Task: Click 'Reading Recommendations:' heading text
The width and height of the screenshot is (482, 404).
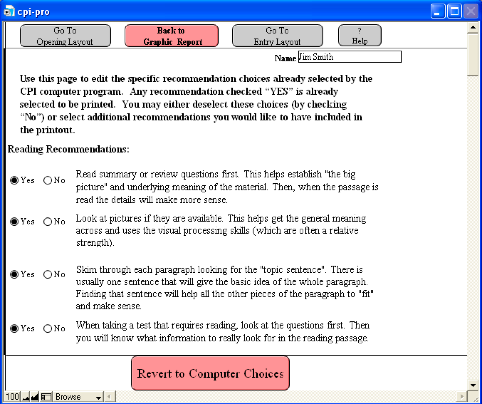Action: (x=68, y=149)
